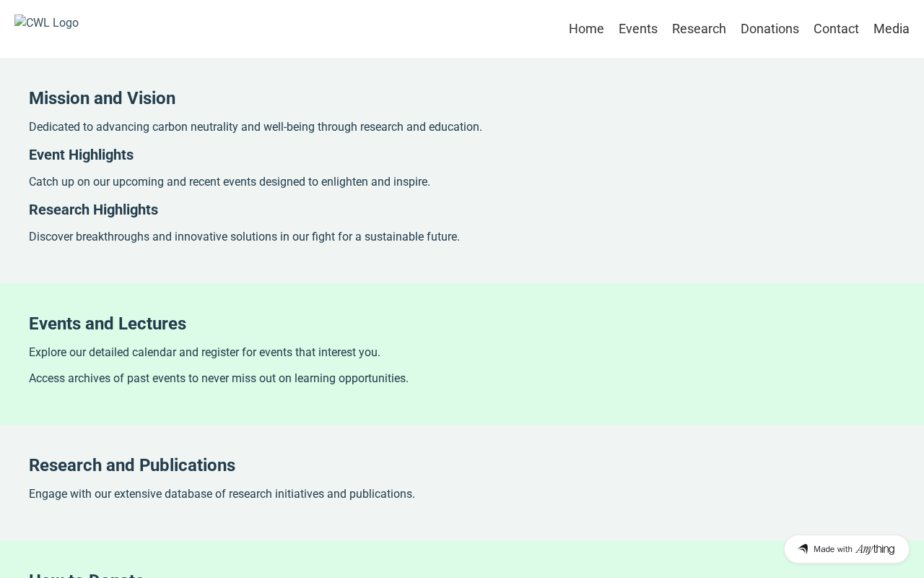Click the archives of past events text
This screenshot has width=924, height=578.
[x=218, y=379]
